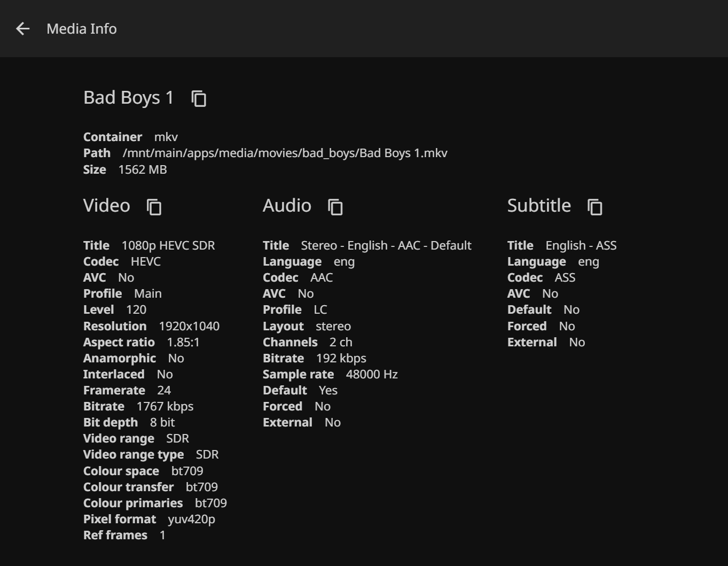Image resolution: width=728 pixels, height=566 pixels.
Task: Copy the Subtitle stream details
Action: [594, 207]
